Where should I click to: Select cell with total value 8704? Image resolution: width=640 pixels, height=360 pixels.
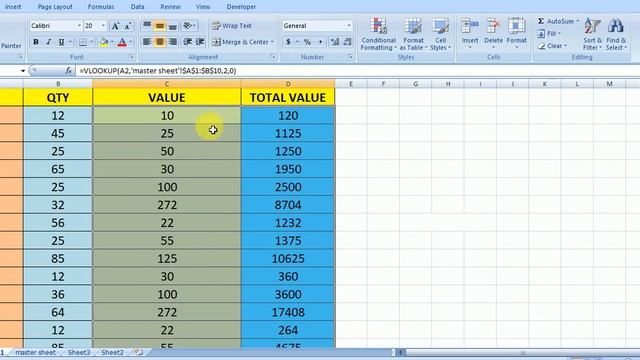click(x=288, y=205)
